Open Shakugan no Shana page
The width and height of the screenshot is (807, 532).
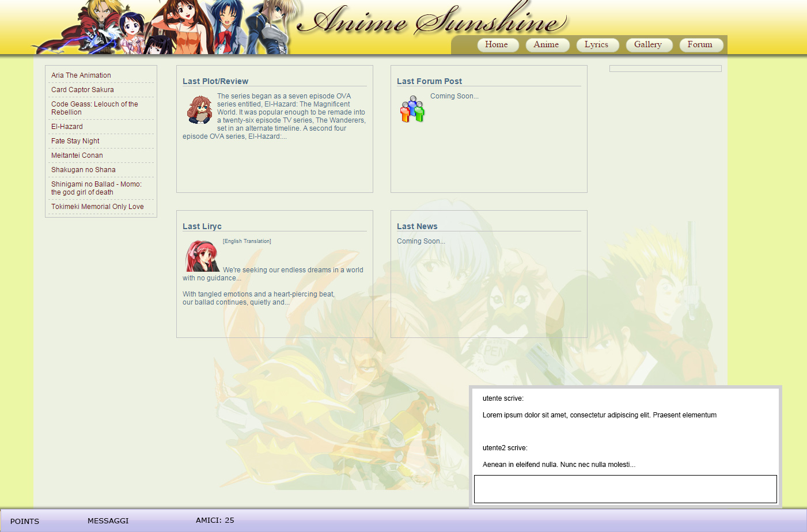click(x=84, y=170)
